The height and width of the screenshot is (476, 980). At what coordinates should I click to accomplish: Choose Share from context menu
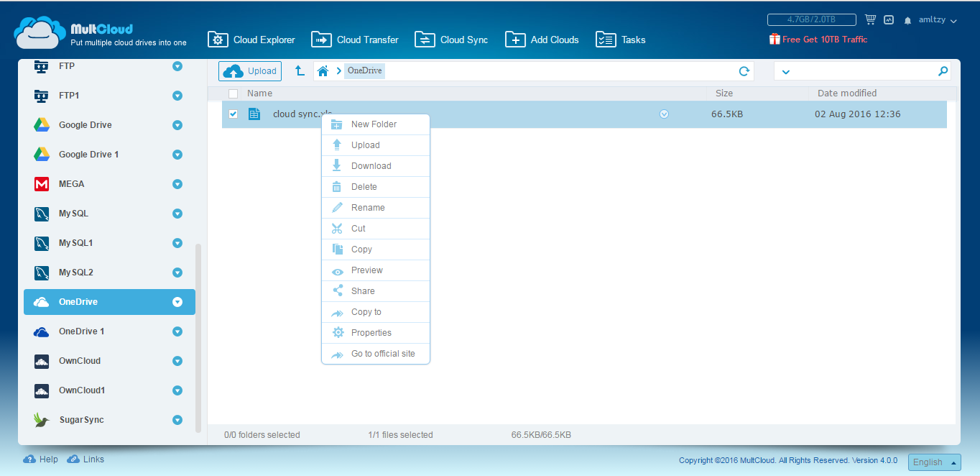tap(376, 291)
